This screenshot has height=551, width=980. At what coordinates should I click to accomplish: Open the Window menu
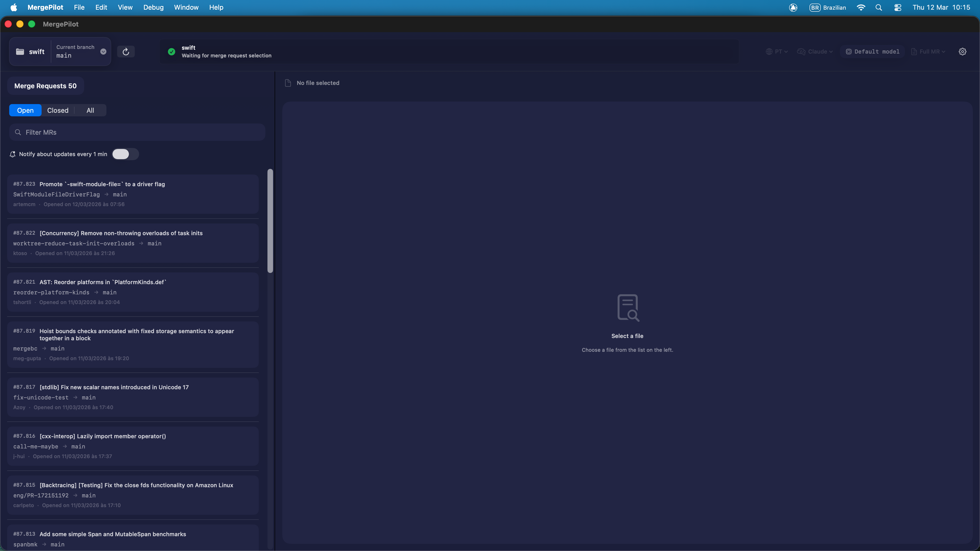[186, 7]
